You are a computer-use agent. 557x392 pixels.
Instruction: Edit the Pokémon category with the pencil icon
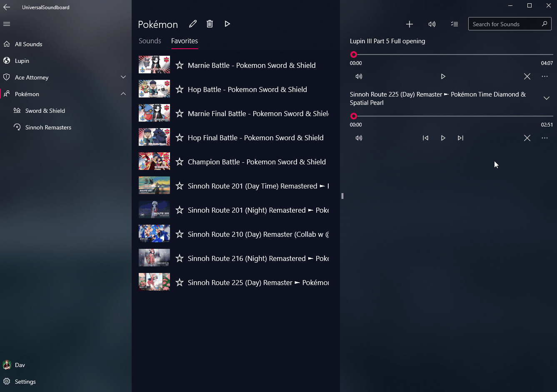coord(192,24)
